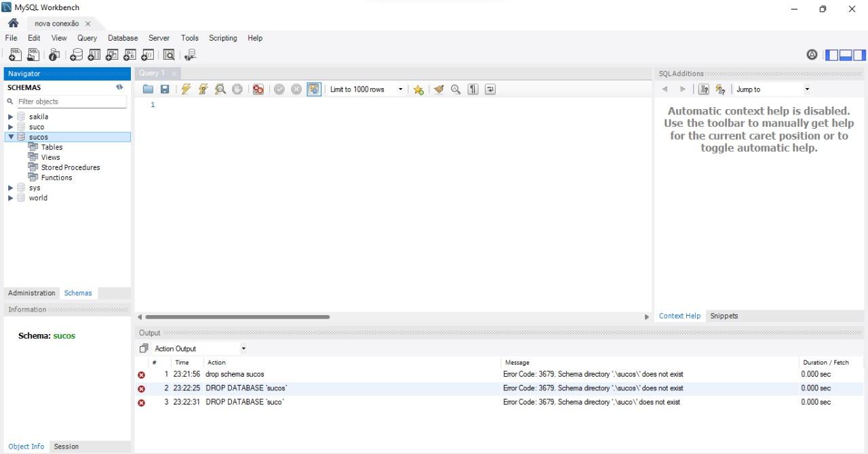Create a new table from main toolbar
Viewport: 868px width, 454px height.
point(94,55)
